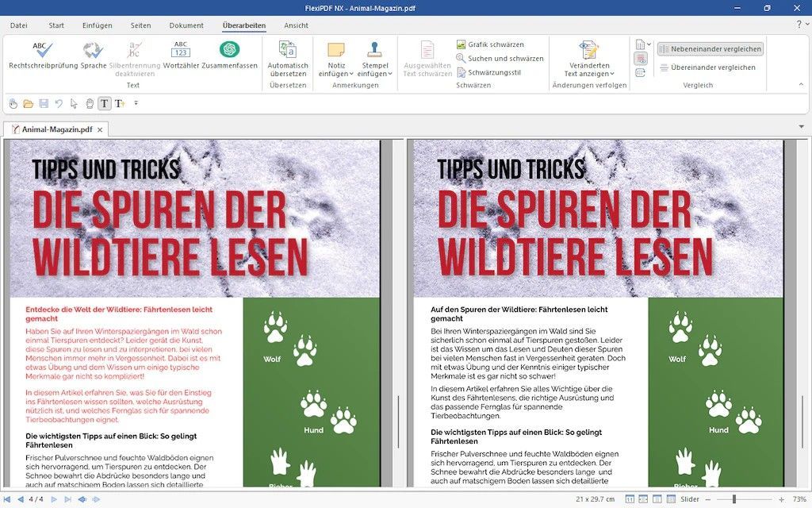Start Automatisch übersetzen translation
Image resolution: width=812 pixels, height=508 pixels.
(287, 59)
